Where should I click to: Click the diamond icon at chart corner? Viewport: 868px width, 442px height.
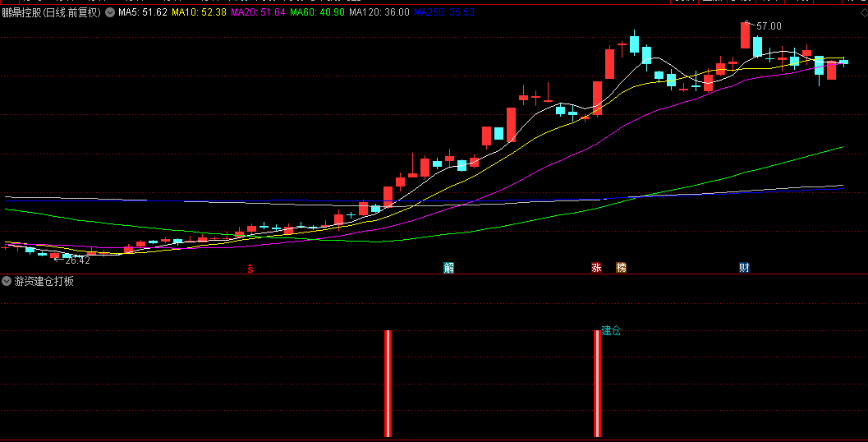[x=864, y=13]
